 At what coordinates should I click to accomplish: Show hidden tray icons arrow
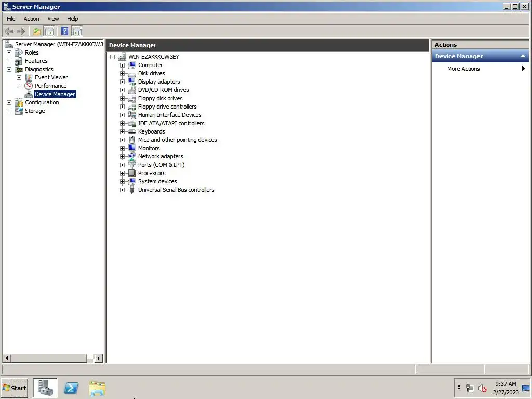tap(459, 388)
